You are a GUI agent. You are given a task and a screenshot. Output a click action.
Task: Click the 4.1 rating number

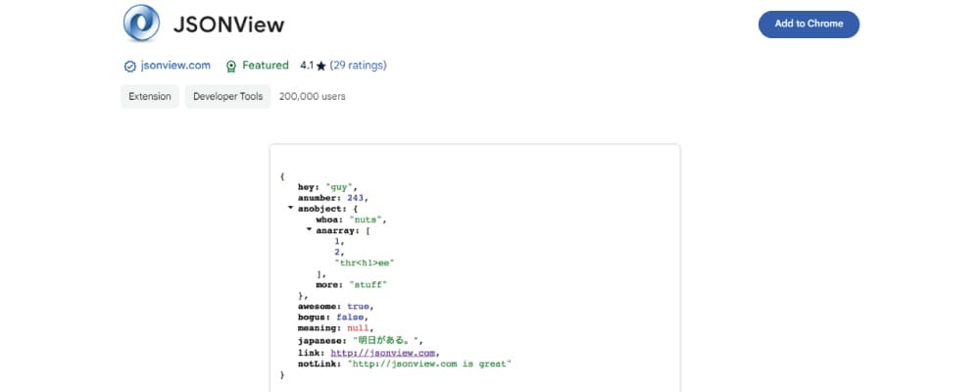(x=307, y=66)
